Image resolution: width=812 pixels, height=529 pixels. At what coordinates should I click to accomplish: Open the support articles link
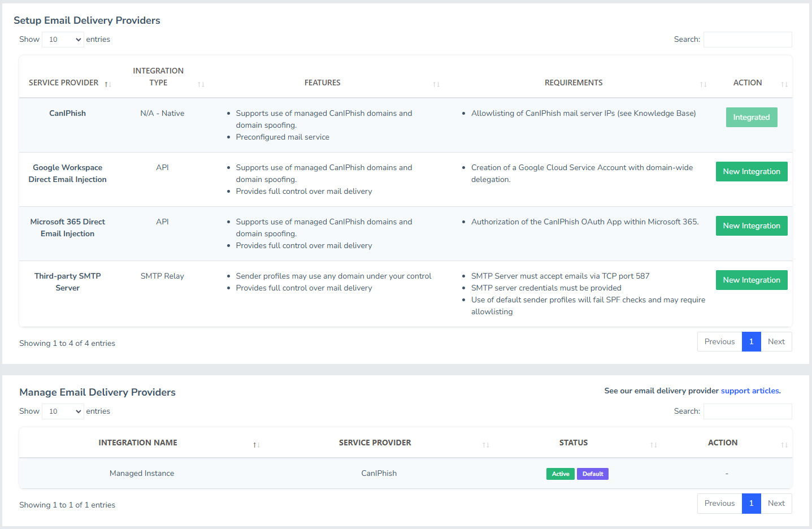[x=749, y=391]
